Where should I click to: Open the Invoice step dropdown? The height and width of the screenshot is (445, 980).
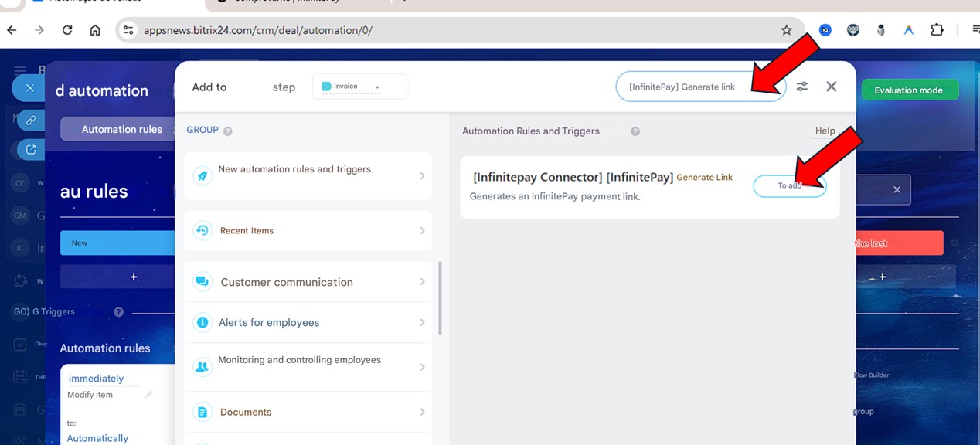point(359,87)
